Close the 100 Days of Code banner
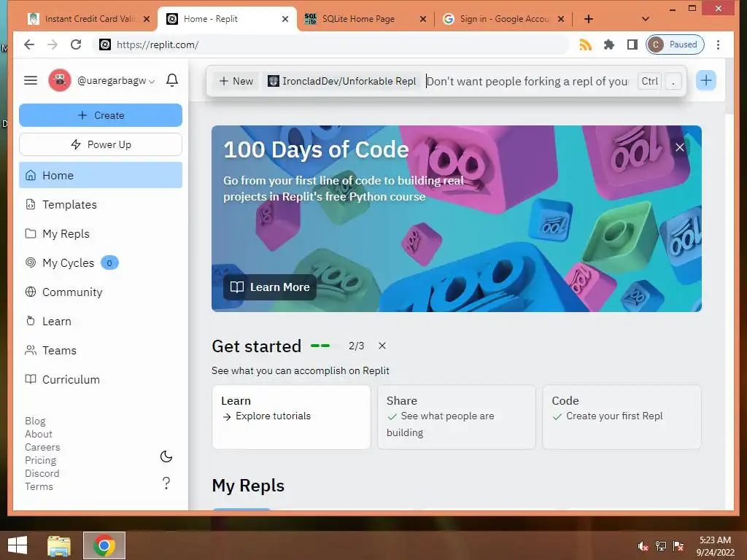This screenshot has width=747, height=560. click(680, 147)
